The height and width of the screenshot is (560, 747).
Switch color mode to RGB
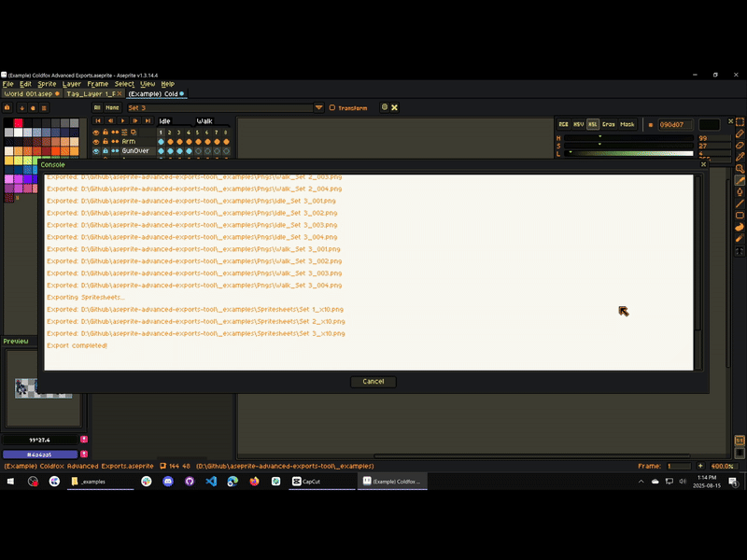point(563,124)
